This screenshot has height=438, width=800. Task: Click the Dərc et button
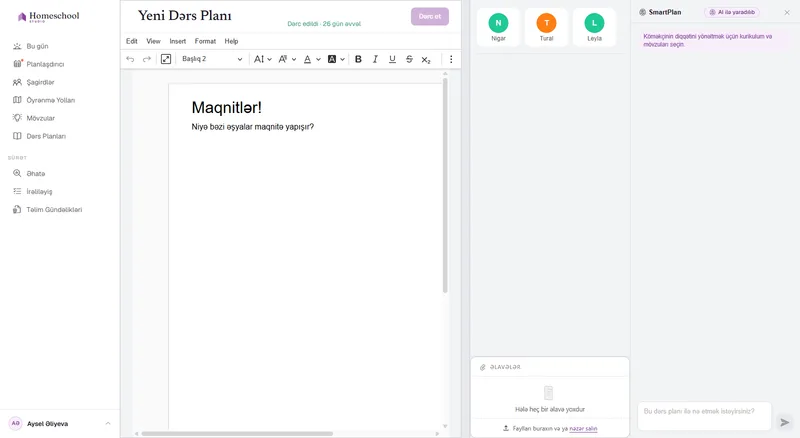(430, 16)
